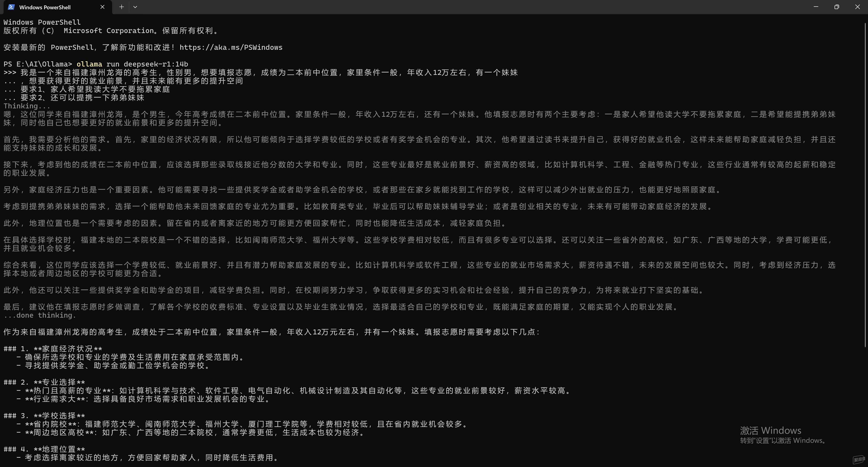Screen dimensions: 868x467
Task: Click the PowerShell icon in the tab
Action: pyautogui.click(x=11, y=7)
